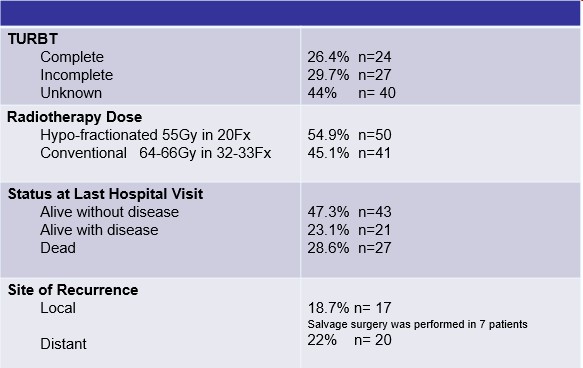Click Status at Last Hospital Visit heading

click(x=105, y=194)
